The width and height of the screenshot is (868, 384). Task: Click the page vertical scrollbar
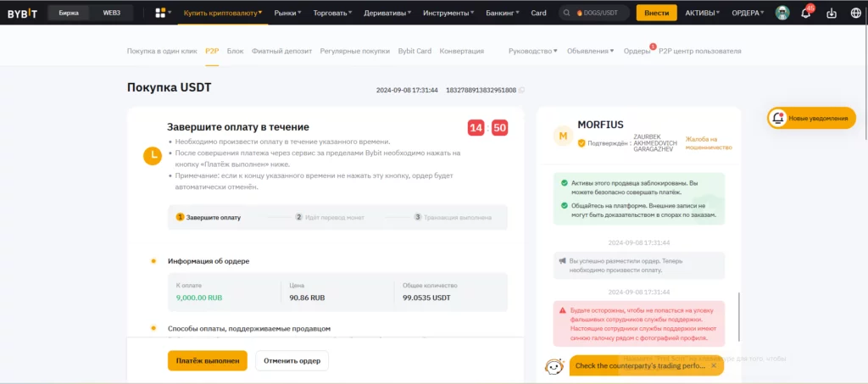coord(865,83)
